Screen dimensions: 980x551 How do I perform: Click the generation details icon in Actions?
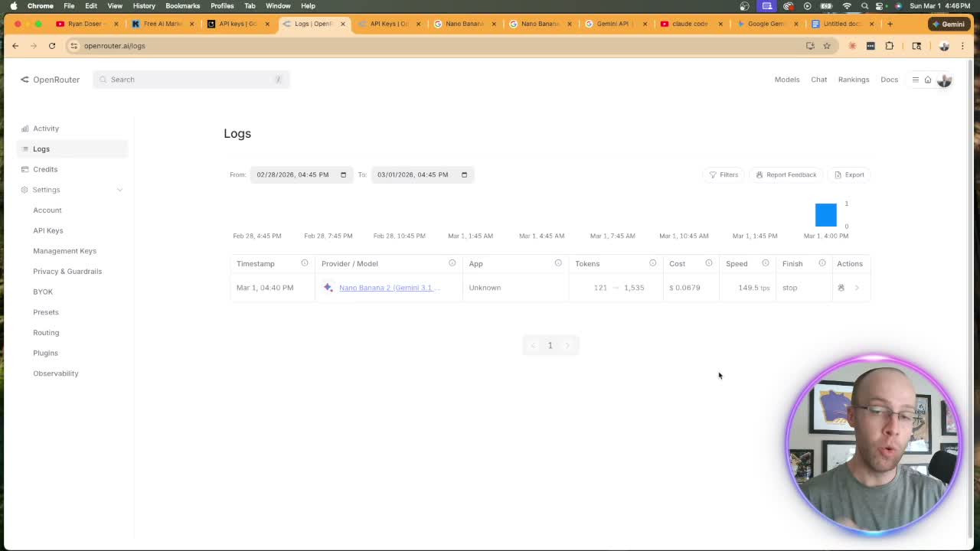click(841, 288)
